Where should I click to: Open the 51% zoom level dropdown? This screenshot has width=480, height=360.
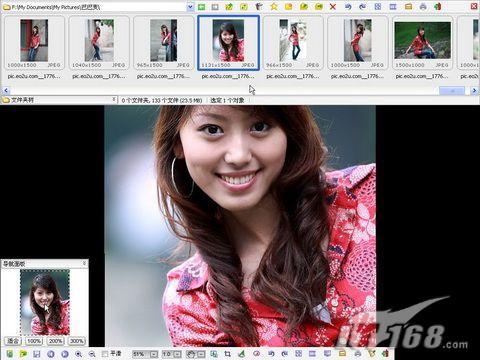154,354
